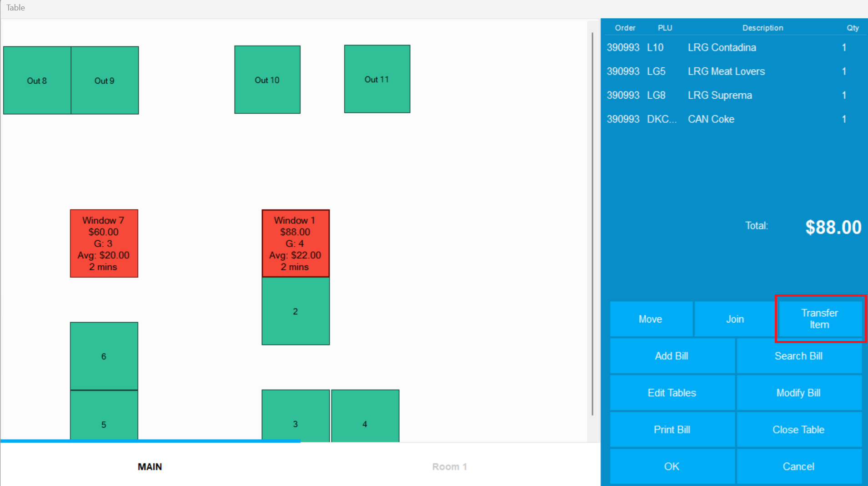The height and width of the screenshot is (486, 868).
Task: Select the LRG Meat Lovers order line
Action: [x=726, y=71]
